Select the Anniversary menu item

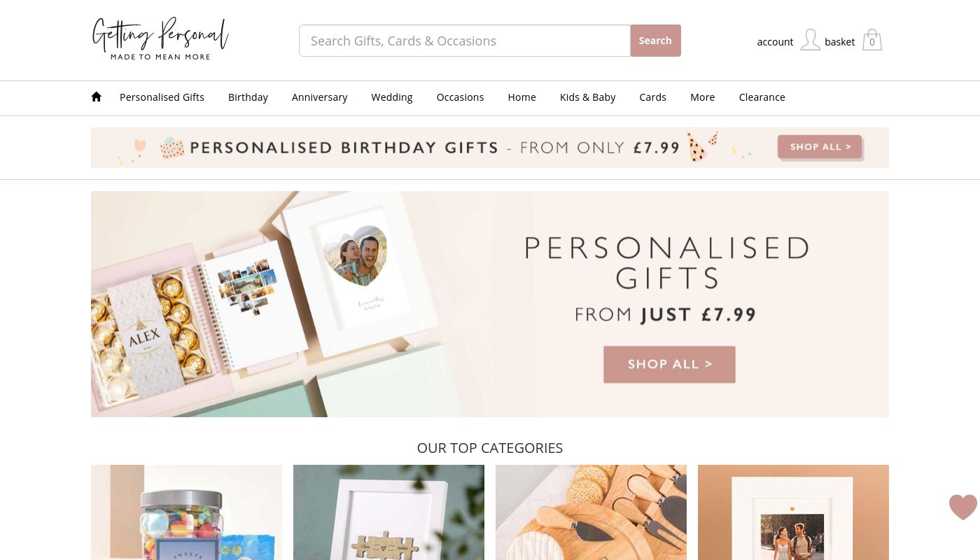[x=319, y=97]
